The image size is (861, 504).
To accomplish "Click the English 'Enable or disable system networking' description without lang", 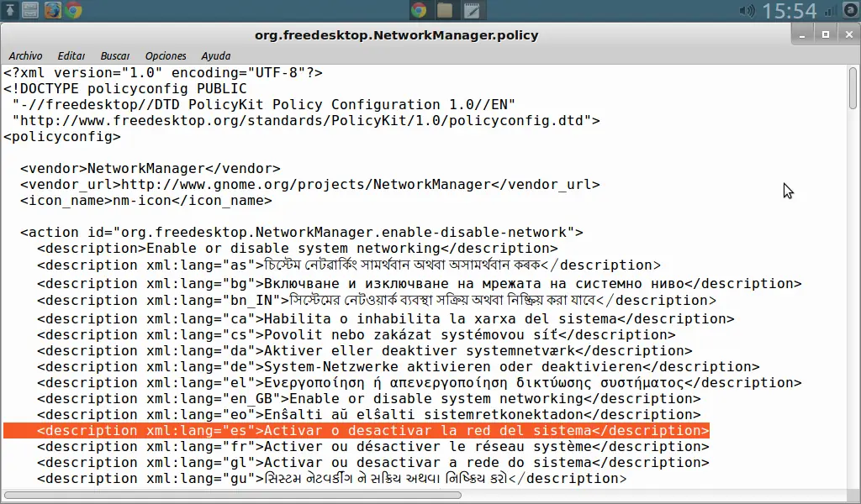I will [x=298, y=248].
